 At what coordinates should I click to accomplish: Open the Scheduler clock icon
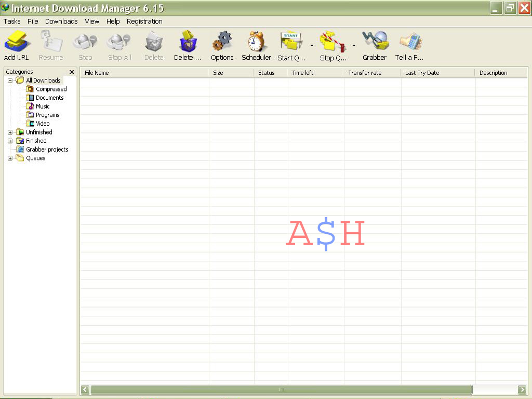point(256,41)
